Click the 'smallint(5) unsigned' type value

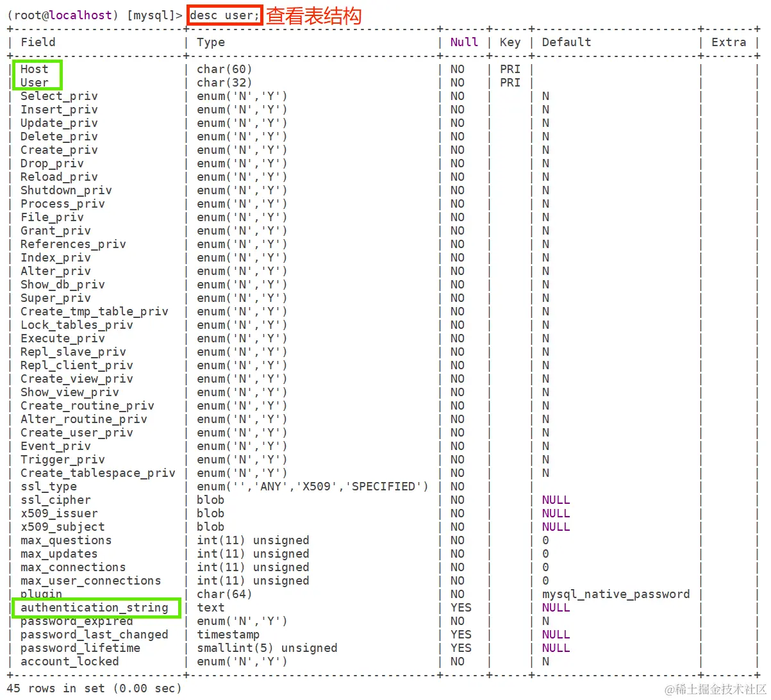click(x=267, y=648)
